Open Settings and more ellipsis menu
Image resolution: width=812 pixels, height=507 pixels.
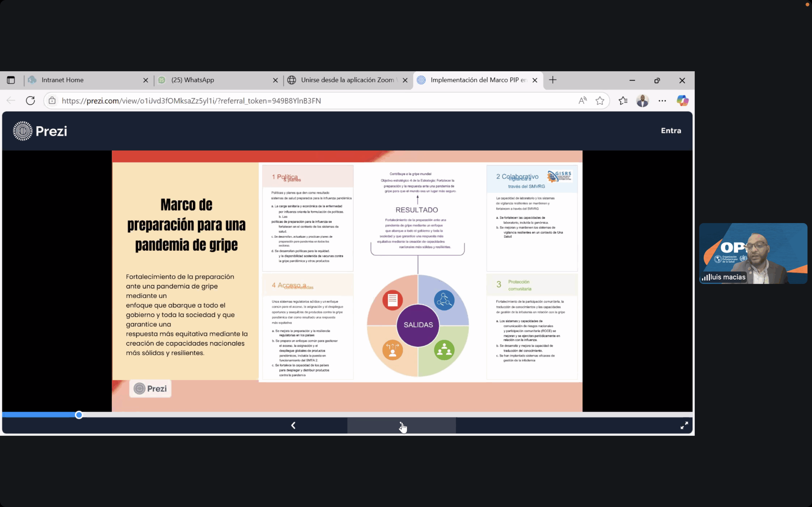point(662,100)
